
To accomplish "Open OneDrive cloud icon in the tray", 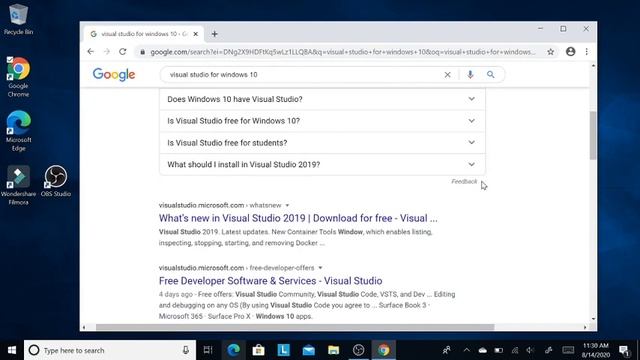I will [482, 350].
